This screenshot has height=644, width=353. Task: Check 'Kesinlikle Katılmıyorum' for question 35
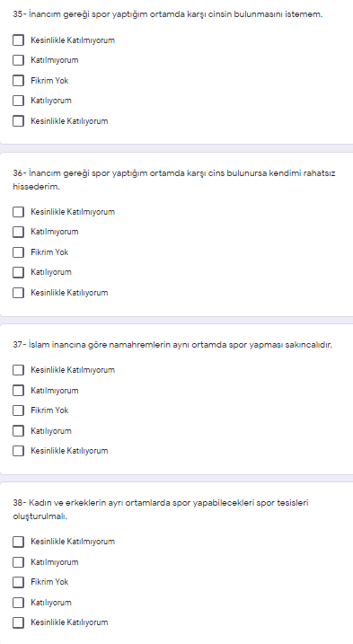18,40
